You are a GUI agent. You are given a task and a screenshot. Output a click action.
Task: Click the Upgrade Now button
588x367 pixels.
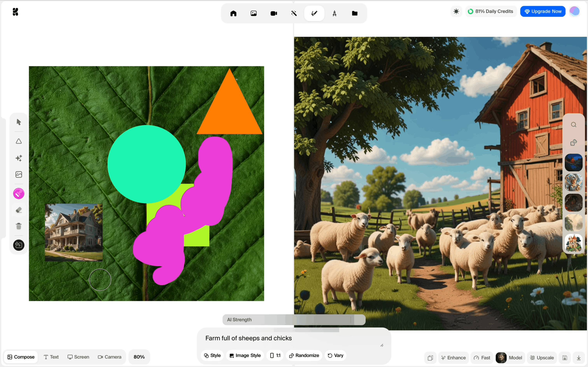[542, 11]
